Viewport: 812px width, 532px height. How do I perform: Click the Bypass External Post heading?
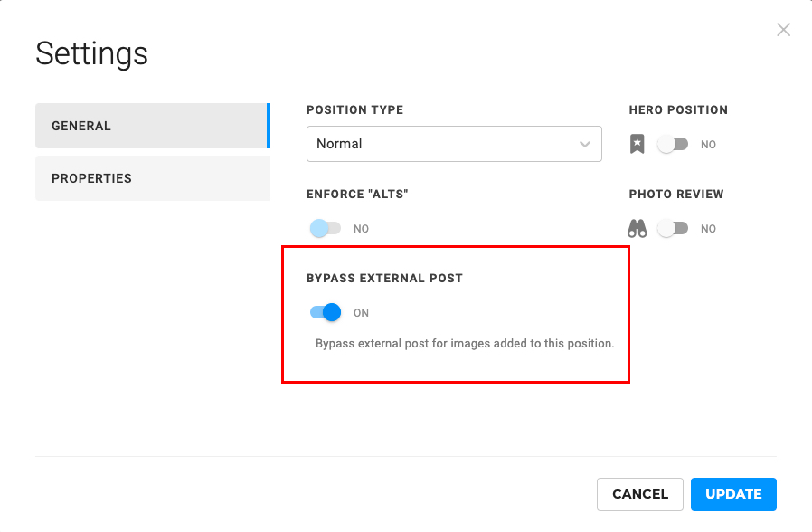tap(384, 279)
